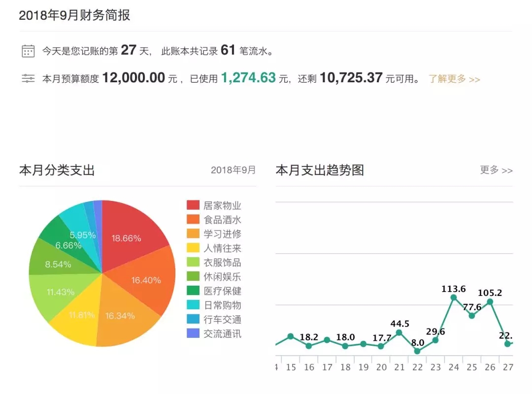Image resolution: width=532 pixels, height=394 pixels.
Task: Click the red 居家物业 legend swatch
Action: click(x=193, y=205)
